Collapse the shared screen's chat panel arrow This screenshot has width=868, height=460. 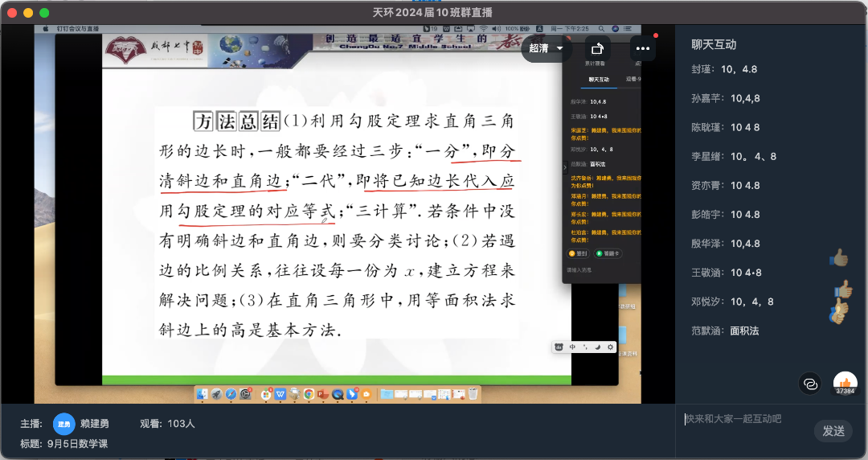pos(565,166)
